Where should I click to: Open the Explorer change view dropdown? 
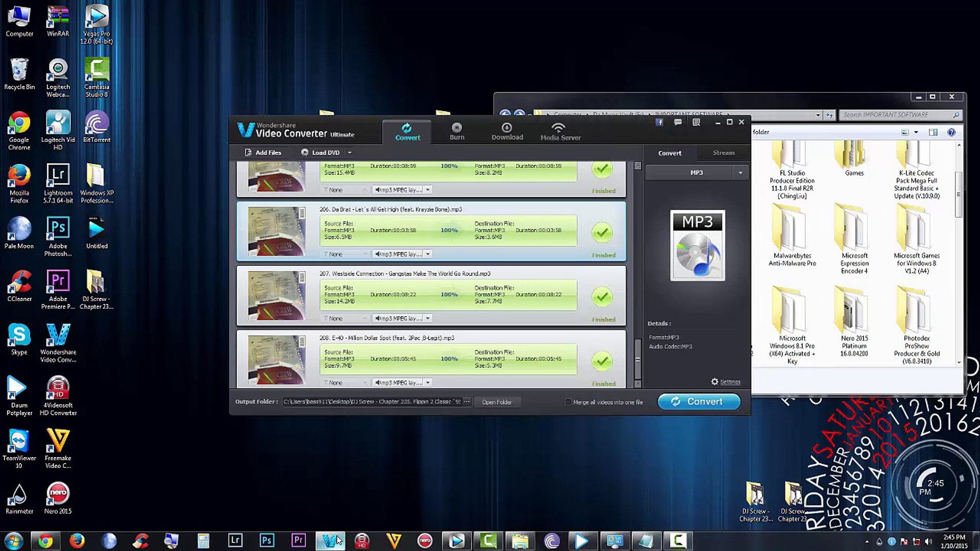coord(916,132)
